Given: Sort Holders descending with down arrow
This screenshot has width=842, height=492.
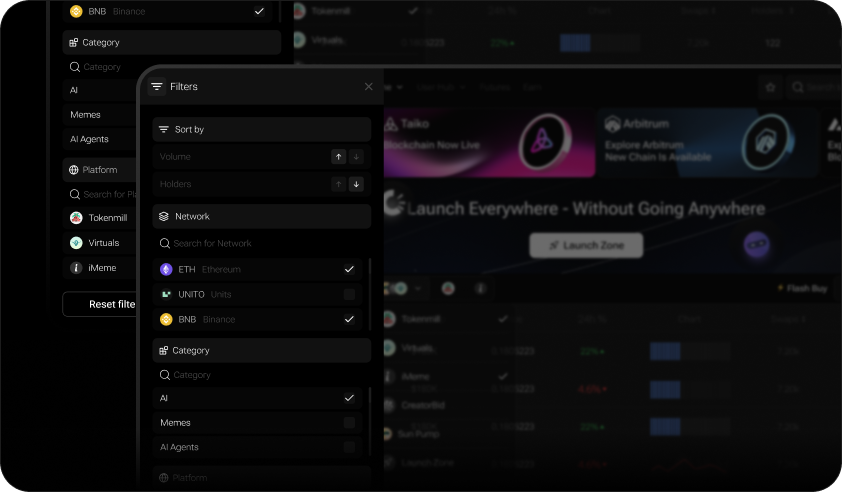Looking at the screenshot, I should (x=357, y=184).
